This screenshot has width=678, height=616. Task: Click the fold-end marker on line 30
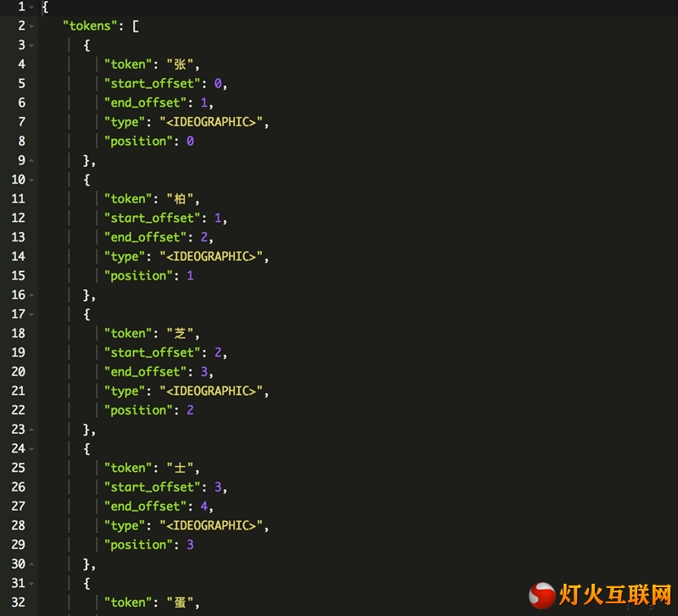[31, 563]
